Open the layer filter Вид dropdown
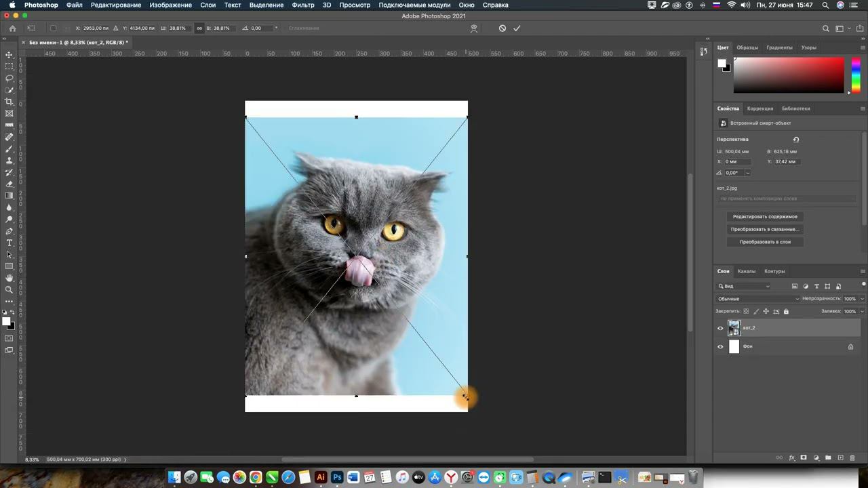The image size is (868, 488). click(744, 286)
